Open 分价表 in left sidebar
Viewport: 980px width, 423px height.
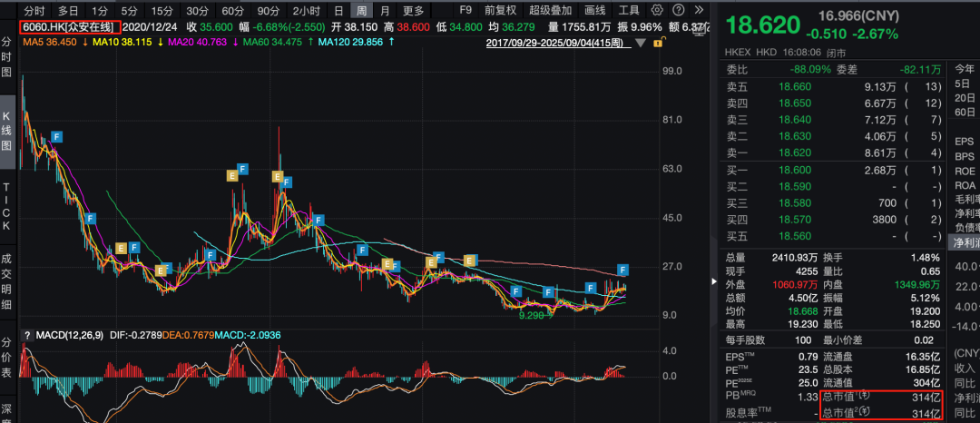point(7,358)
